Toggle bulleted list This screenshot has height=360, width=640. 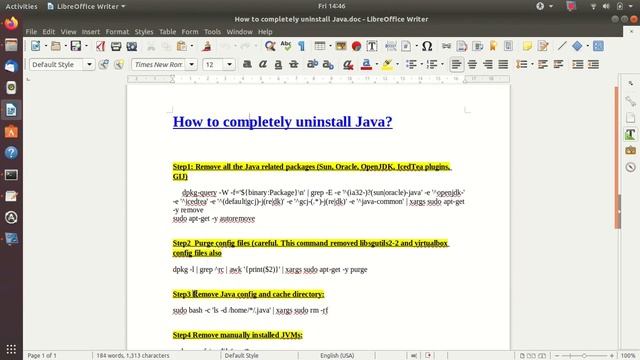411,64
